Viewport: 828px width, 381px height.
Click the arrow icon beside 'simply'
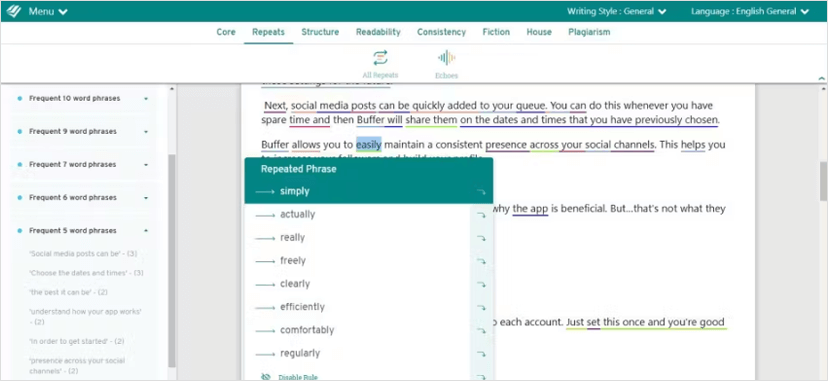pyautogui.click(x=481, y=192)
